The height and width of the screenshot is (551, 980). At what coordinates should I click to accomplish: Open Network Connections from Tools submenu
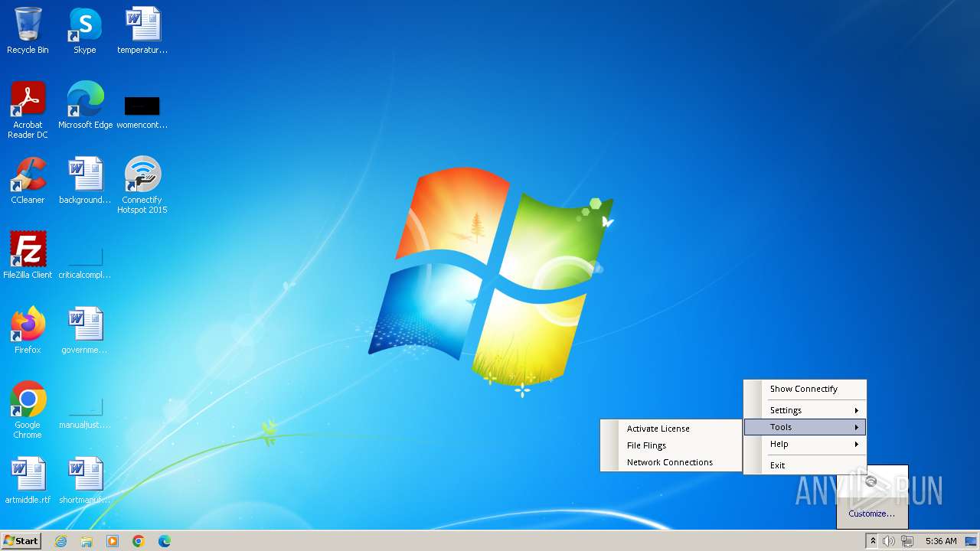coord(671,462)
